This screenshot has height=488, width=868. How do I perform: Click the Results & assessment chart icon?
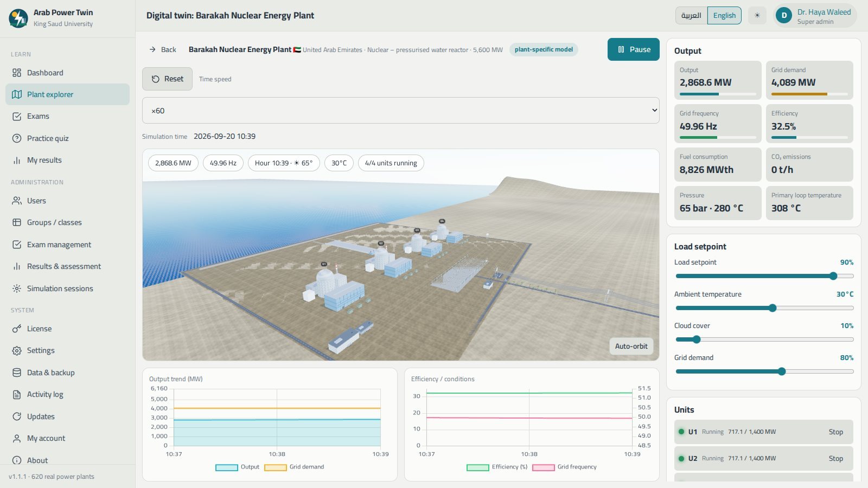17,266
